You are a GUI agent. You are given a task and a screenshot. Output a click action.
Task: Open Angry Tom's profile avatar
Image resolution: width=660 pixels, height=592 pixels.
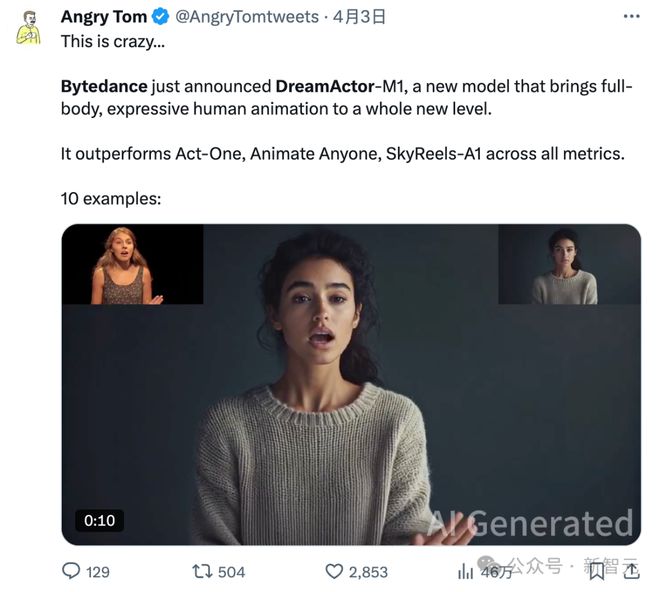[x=28, y=27]
